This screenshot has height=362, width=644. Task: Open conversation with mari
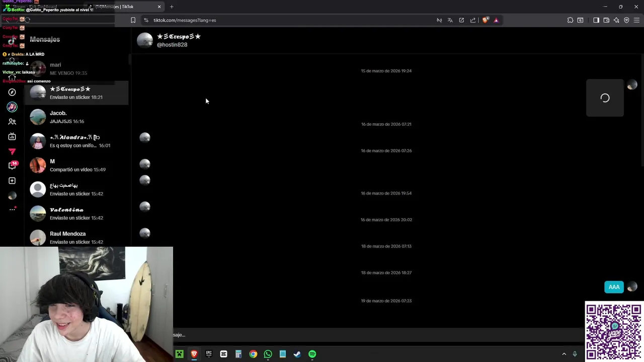coord(76,68)
